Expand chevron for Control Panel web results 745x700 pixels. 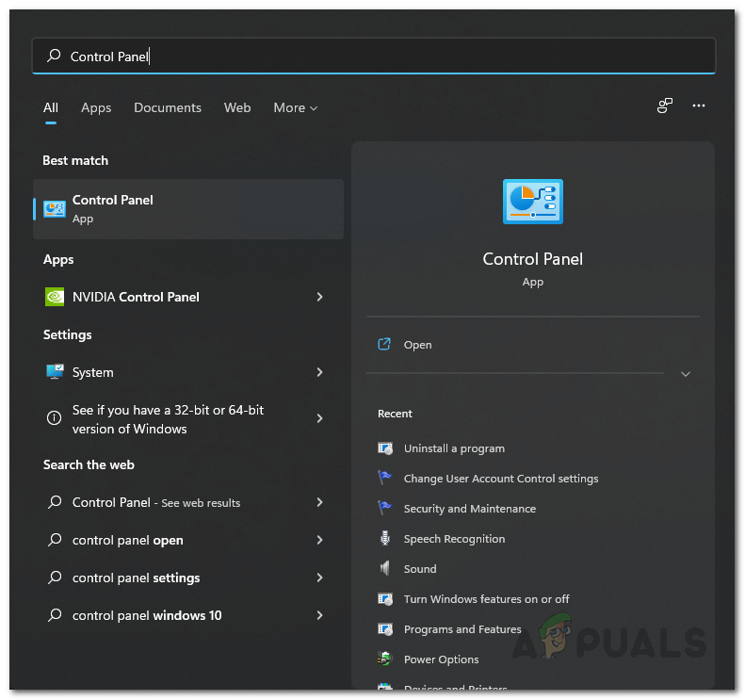point(320,502)
